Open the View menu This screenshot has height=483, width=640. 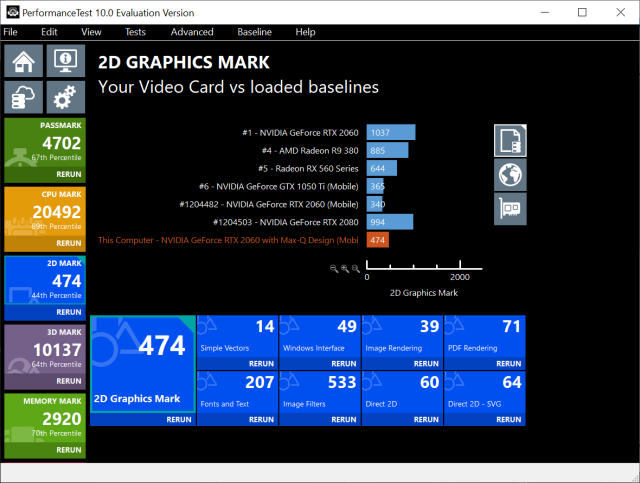click(x=91, y=32)
